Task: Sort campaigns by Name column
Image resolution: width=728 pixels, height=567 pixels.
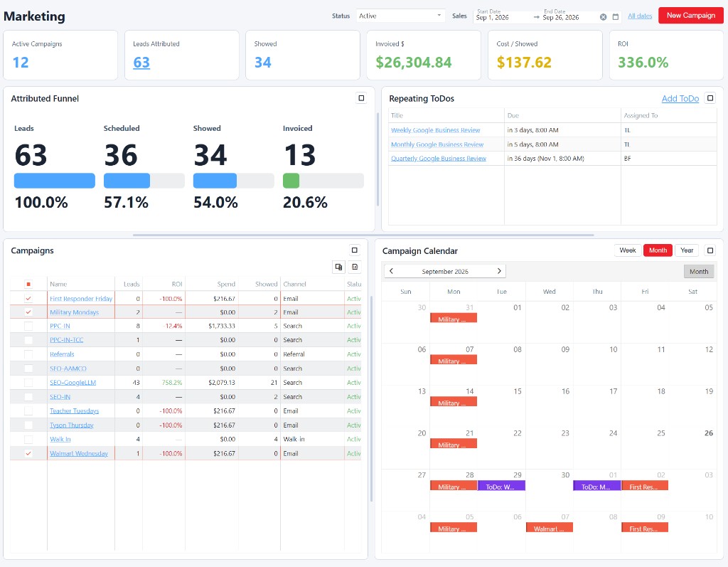Action: coord(81,284)
